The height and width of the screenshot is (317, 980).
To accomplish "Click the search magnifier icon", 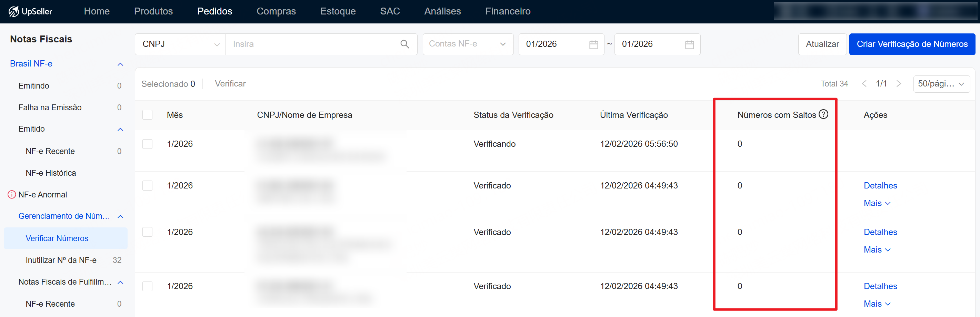I will (x=404, y=44).
